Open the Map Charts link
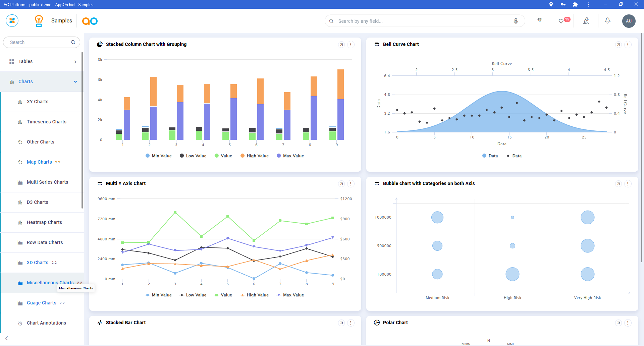 [x=39, y=162]
